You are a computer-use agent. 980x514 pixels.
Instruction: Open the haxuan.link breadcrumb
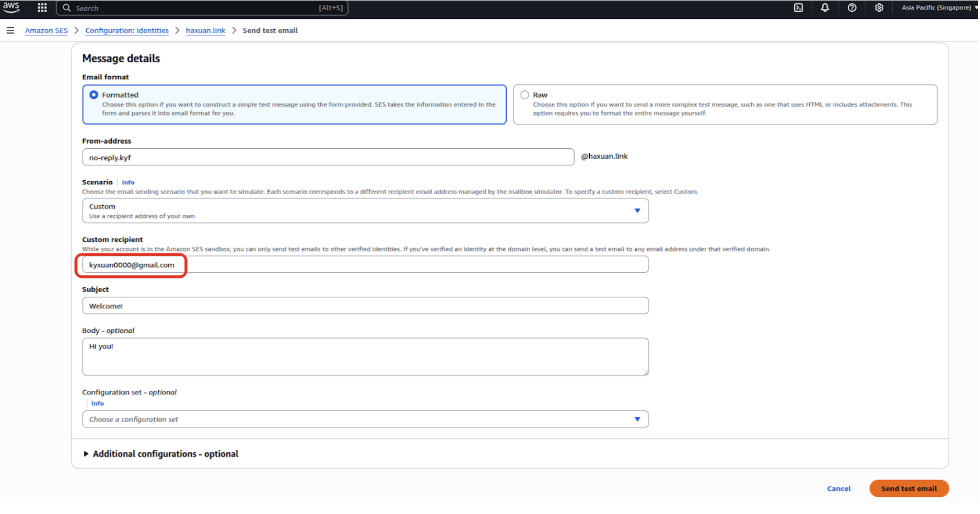(205, 30)
